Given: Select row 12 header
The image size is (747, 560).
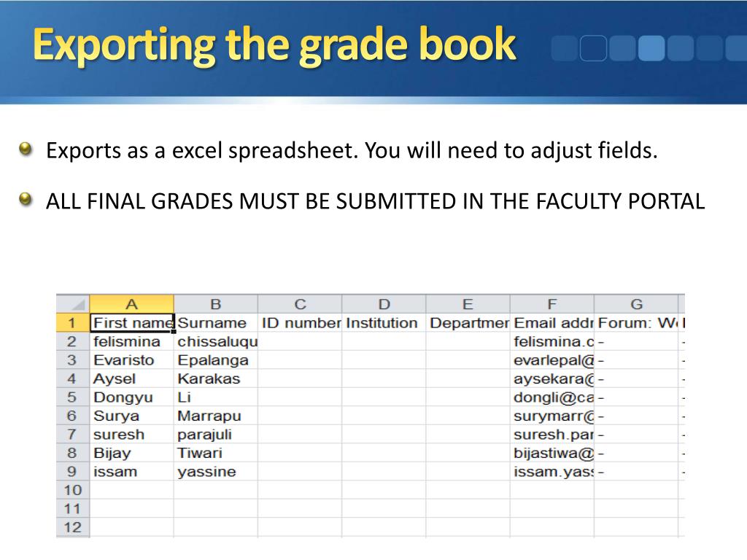Looking at the screenshot, I should pos(73,527).
